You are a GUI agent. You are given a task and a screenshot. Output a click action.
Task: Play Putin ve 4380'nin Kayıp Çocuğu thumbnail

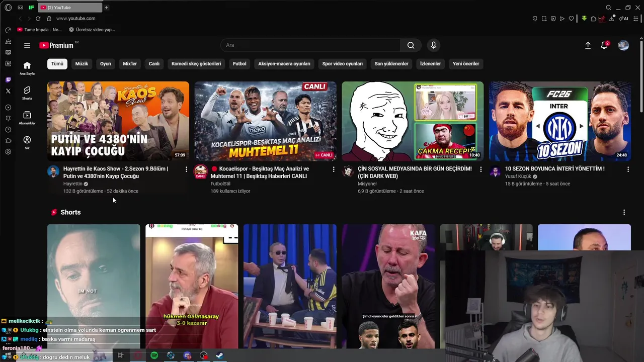[x=118, y=121]
